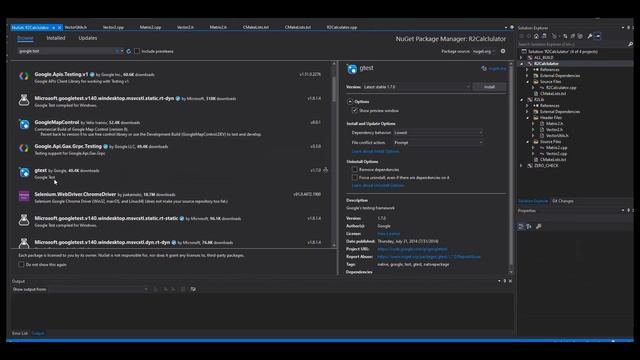Tick the Do not show this again checkbox
Screen dimensions: 640x360
point(21,264)
